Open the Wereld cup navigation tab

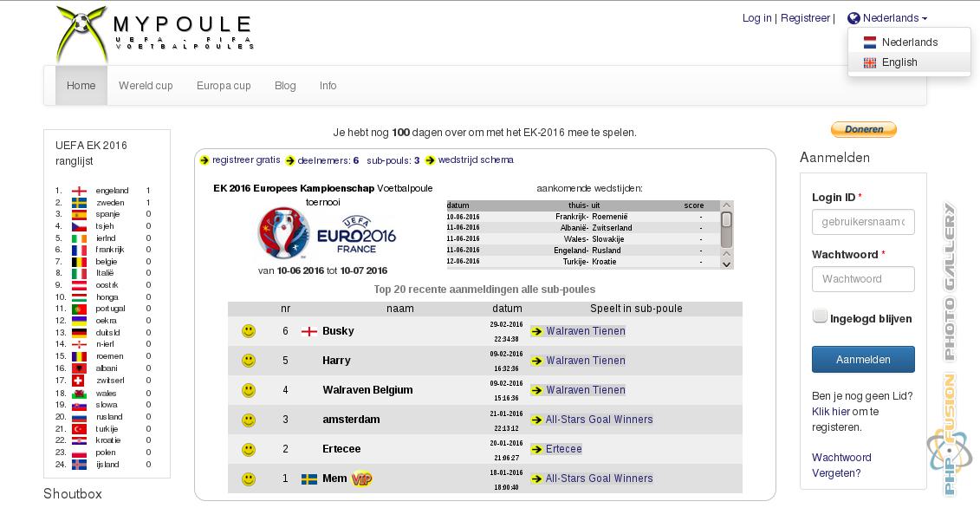(146, 86)
